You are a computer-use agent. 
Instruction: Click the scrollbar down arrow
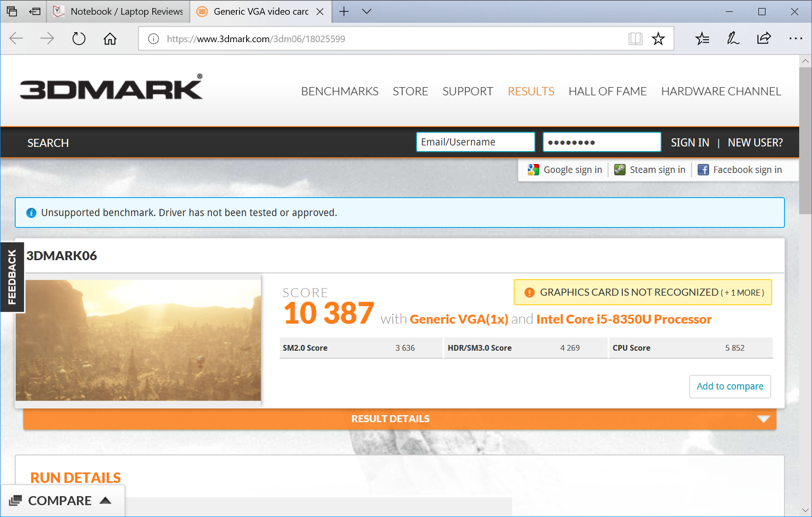pyautogui.click(x=805, y=510)
